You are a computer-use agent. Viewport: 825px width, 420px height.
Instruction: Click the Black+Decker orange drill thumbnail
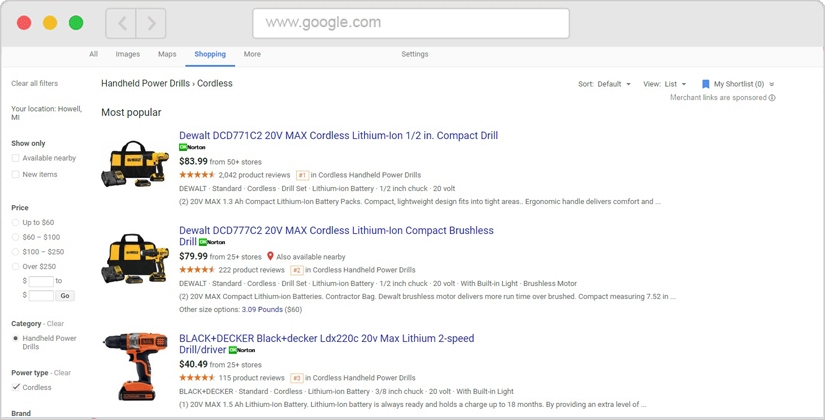point(135,365)
